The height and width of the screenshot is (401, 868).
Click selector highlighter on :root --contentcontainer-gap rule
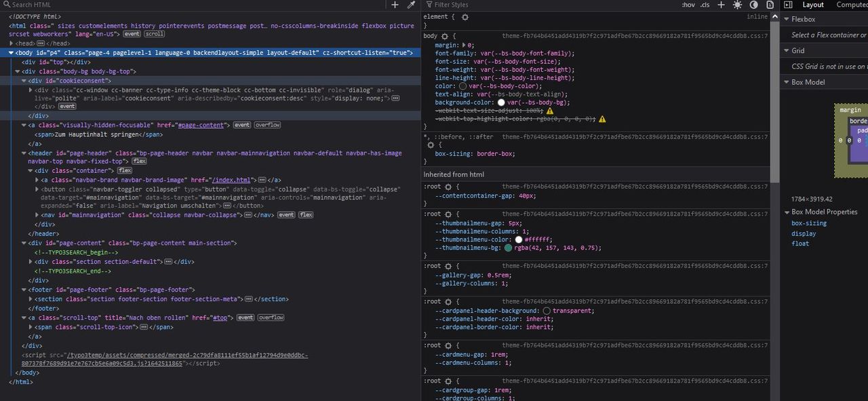pos(448,187)
